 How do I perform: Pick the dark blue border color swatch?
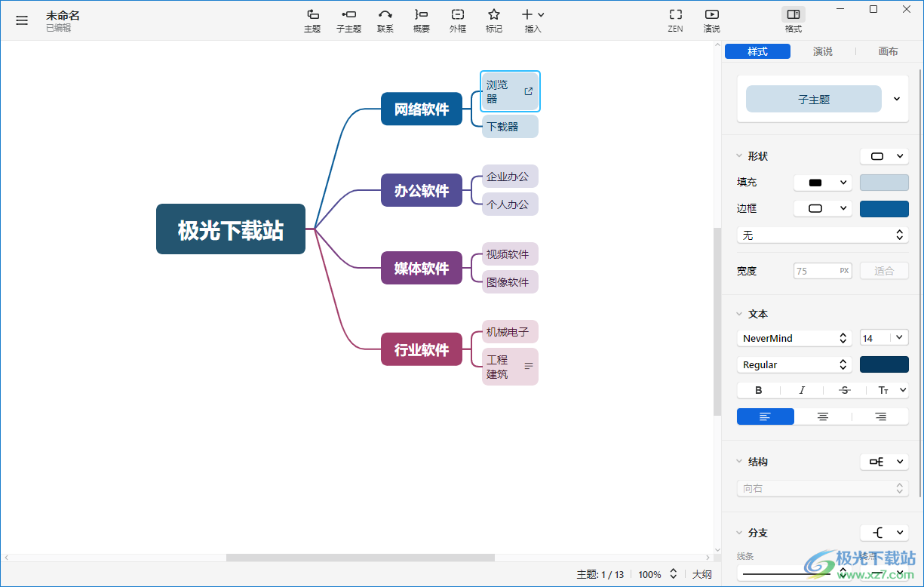(x=884, y=208)
